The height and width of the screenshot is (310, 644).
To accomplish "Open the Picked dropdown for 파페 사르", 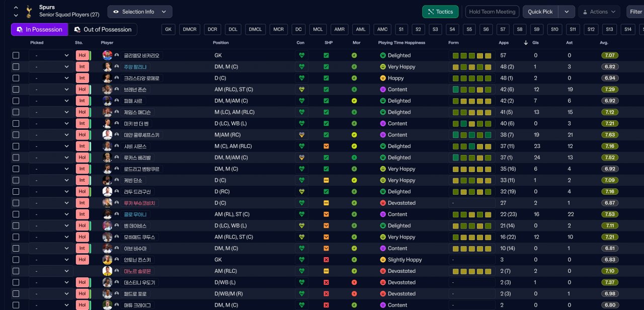I will (x=50, y=101).
